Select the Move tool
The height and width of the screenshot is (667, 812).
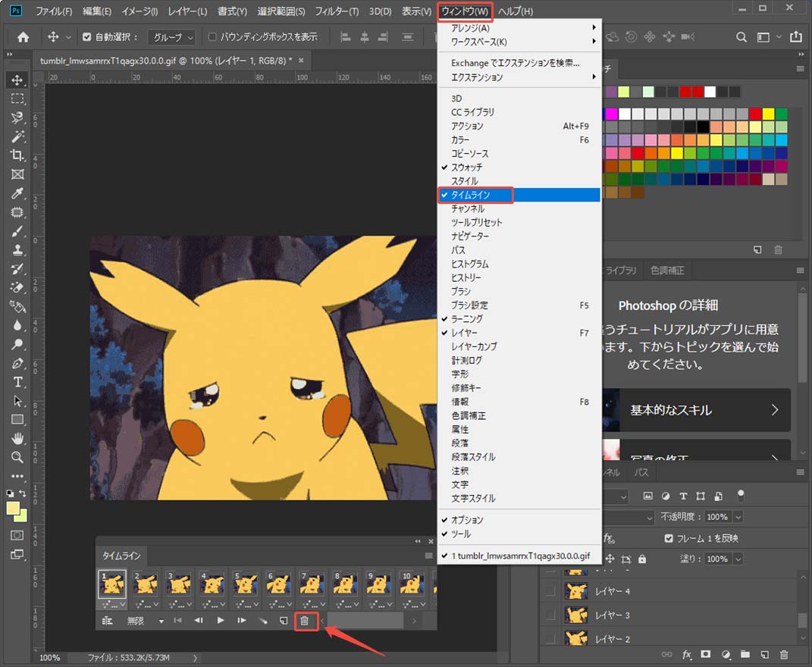click(18, 79)
